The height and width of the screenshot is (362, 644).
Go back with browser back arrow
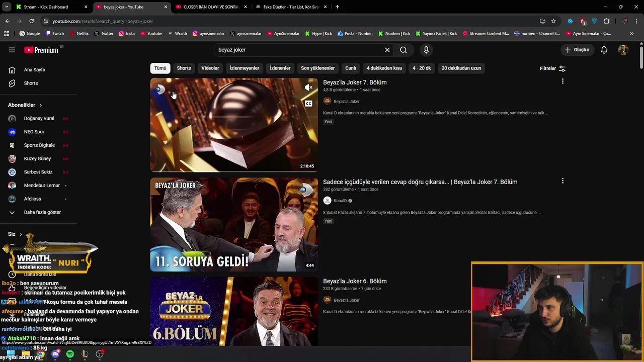(7, 21)
